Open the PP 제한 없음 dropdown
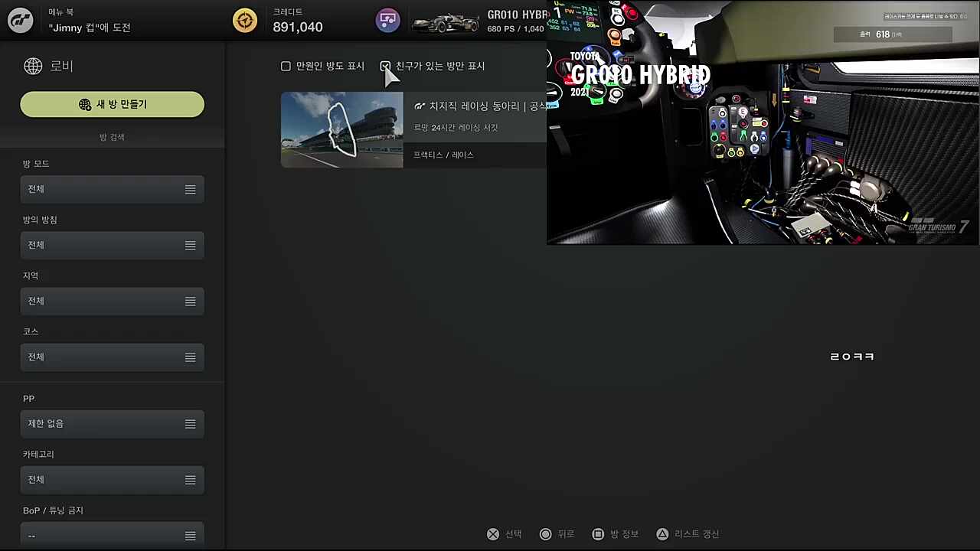This screenshot has height=551, width=980. click(112, 423)
